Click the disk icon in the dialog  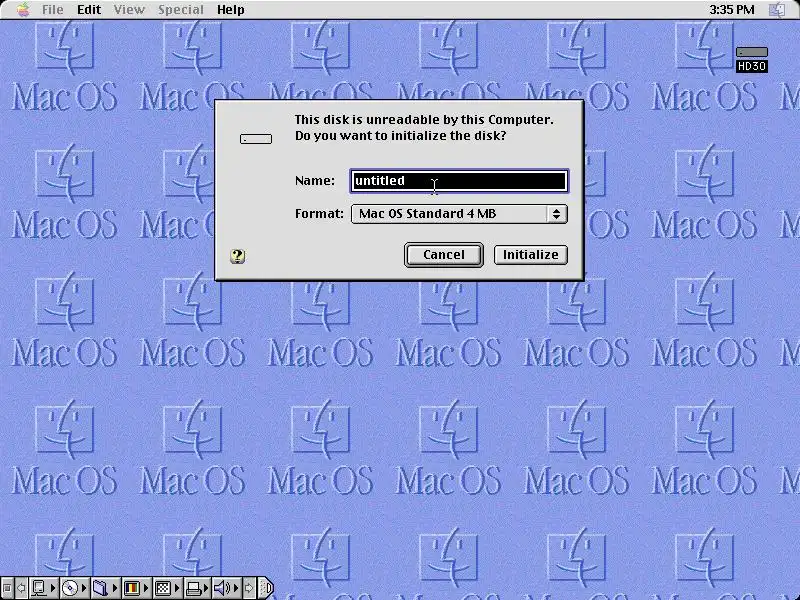tap(256, 139)
